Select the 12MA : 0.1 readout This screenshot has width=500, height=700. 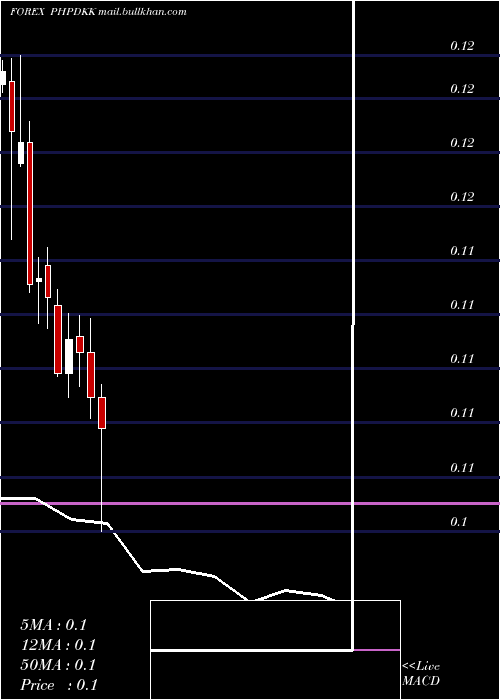[58, 645]
